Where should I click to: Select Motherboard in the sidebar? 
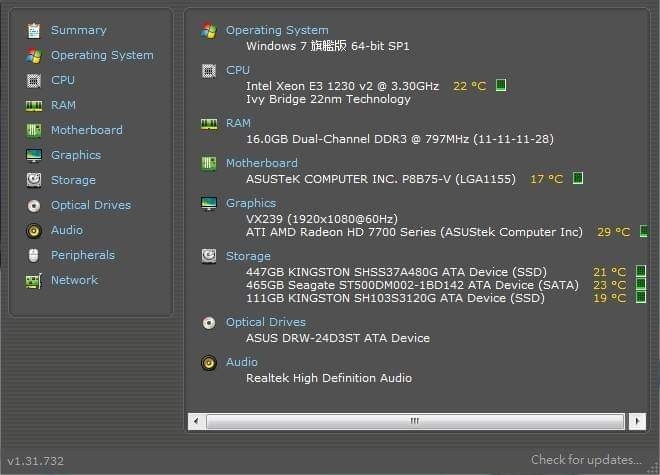pyautogui.click(x=87, y=130)
